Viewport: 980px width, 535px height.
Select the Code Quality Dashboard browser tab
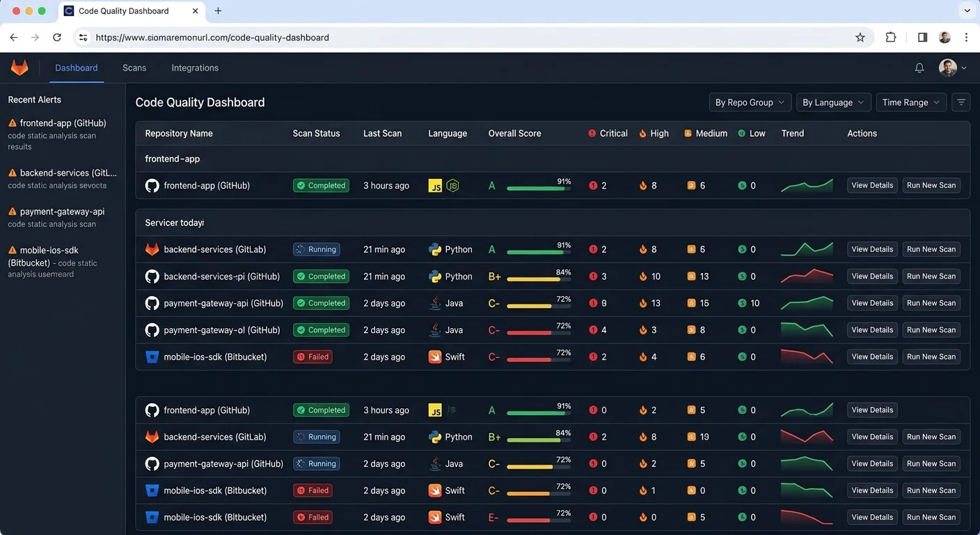[x=131, y=11]
